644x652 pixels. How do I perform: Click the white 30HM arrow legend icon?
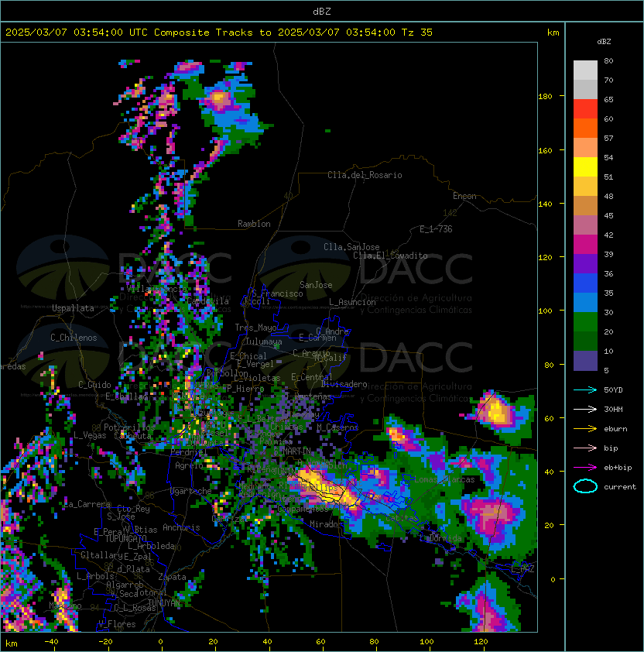click(585, 409)
